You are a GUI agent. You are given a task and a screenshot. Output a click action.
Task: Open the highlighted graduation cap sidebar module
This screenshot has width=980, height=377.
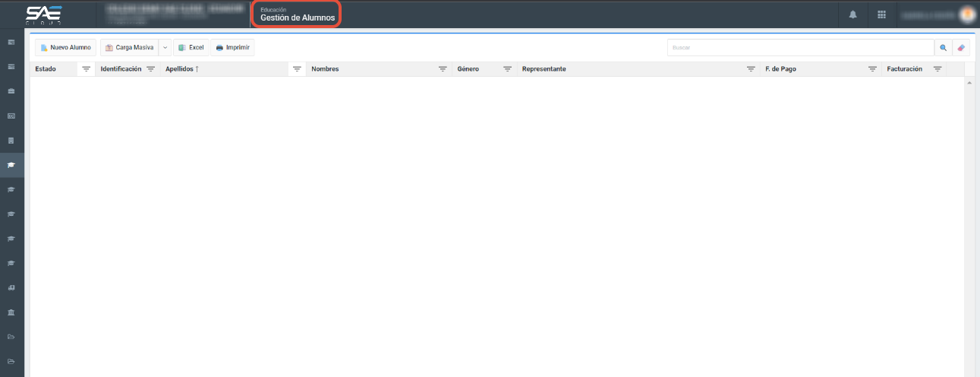(11, 164)
